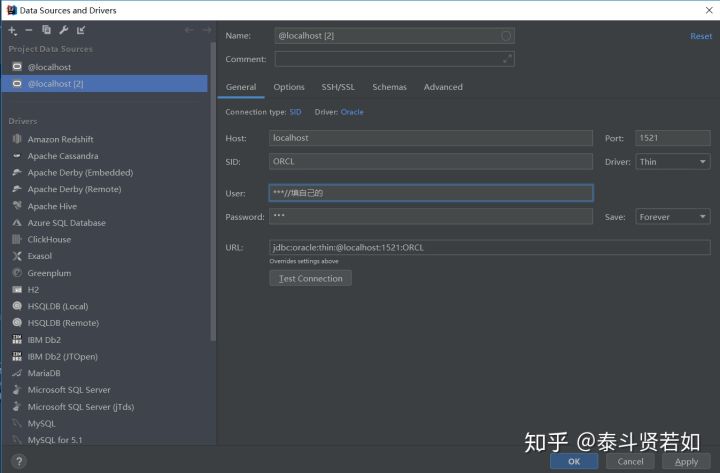
Task: Focus the Password field
Action: click(431, 216)
